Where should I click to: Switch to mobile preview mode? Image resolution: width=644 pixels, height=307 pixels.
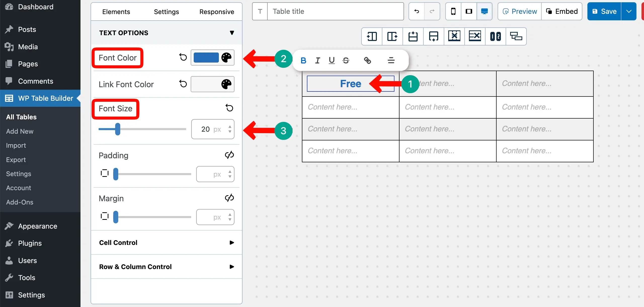tap(453, 11)
